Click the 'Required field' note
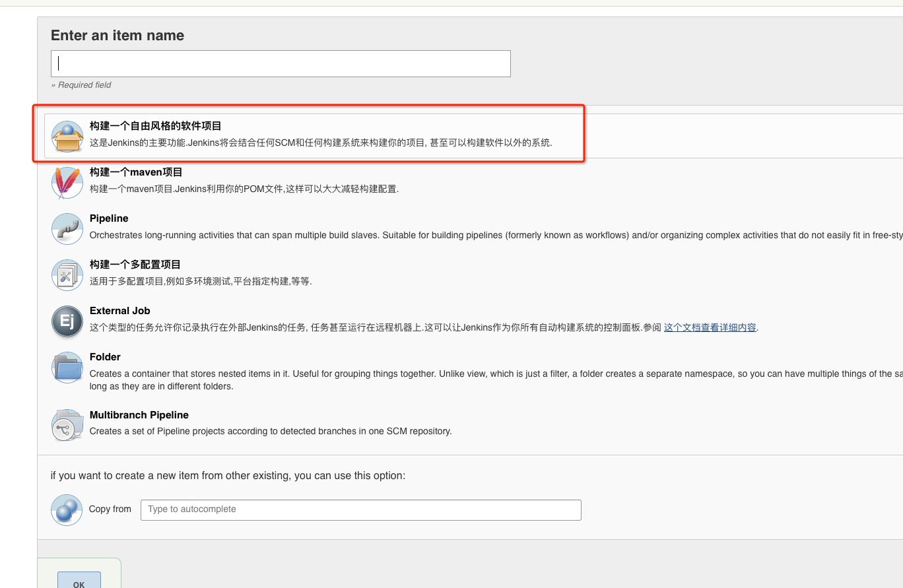 pyautogui.click(x=81, y=85)
